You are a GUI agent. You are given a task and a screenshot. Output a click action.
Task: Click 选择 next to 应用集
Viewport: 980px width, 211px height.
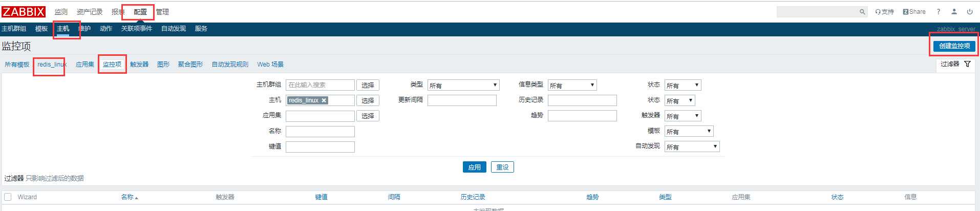tap(368, 116)
